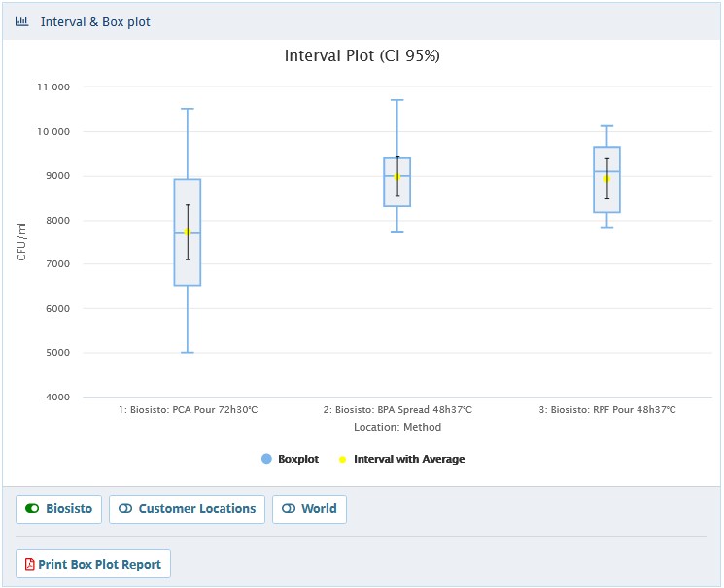
Task: Click the green toggle icon on Biosisto
Action: tap(32, 509)
